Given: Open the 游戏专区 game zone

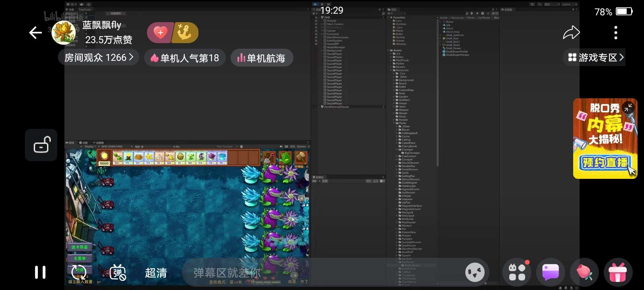Looking at the screenshot, I should coord(595,58).
